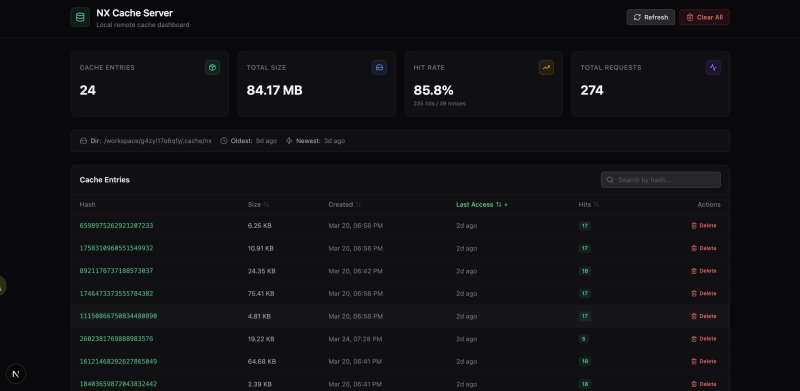Click hash 1746473373555784382
This screenshot has height=391, width=800.
[x=116, y=294]
